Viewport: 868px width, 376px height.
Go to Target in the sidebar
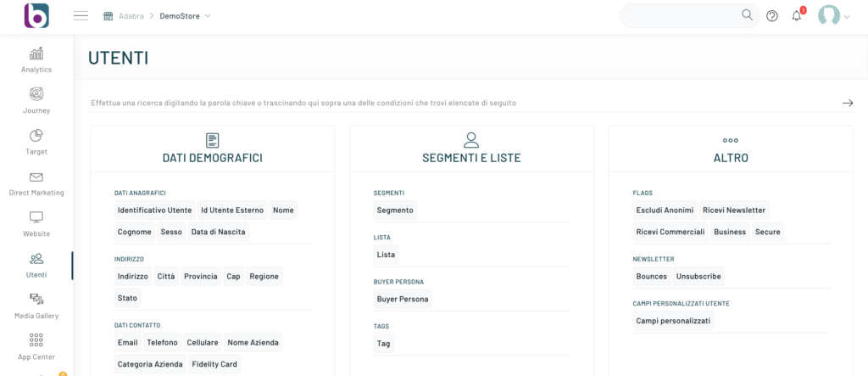36,136
